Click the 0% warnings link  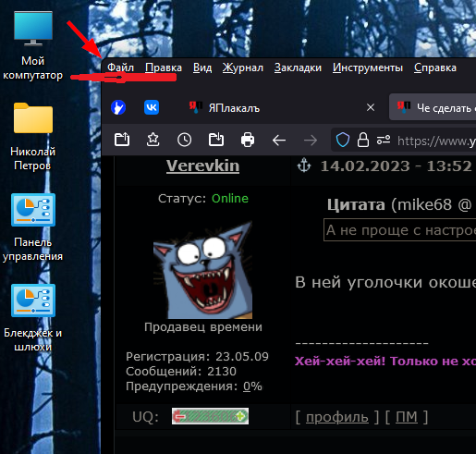coord(252,387)
